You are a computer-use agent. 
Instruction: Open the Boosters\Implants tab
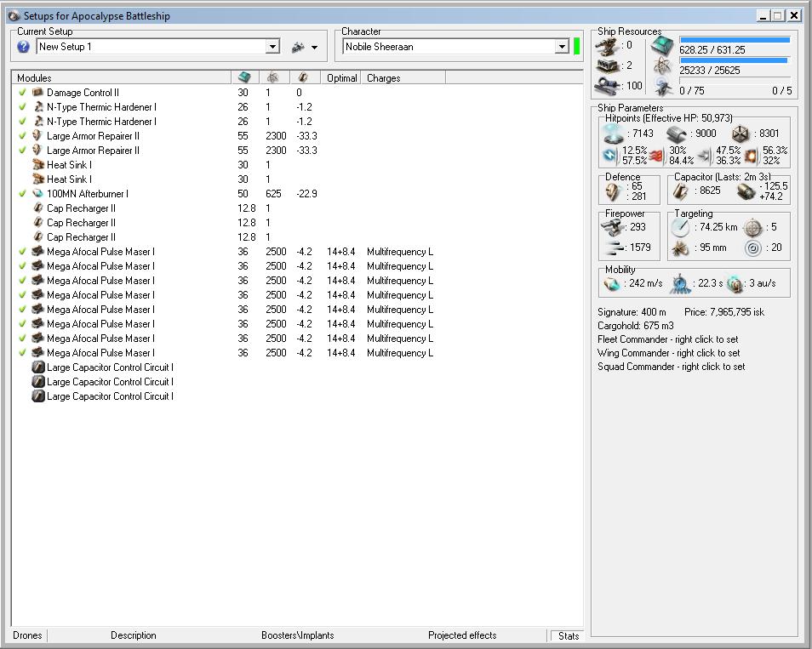click(x=298, y=635)
